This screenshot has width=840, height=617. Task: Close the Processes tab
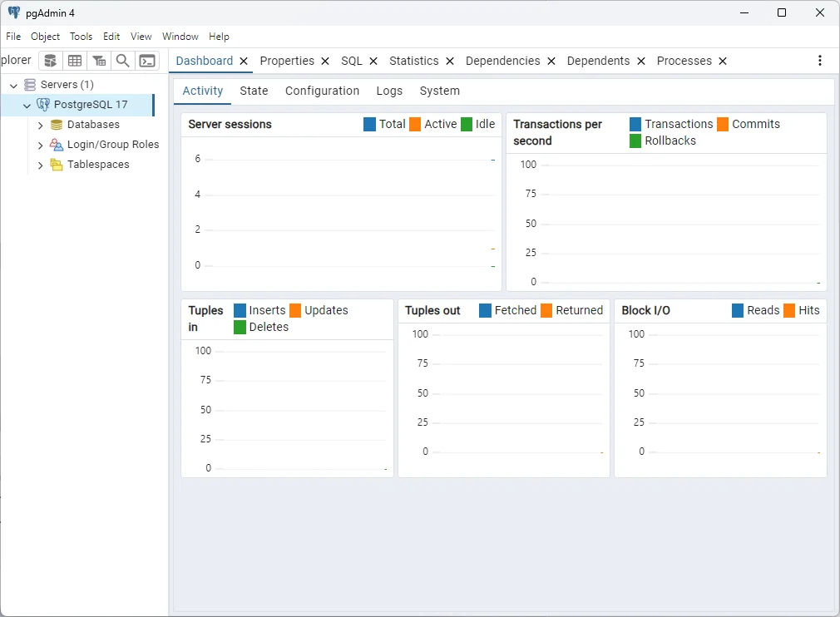(723, 61)
